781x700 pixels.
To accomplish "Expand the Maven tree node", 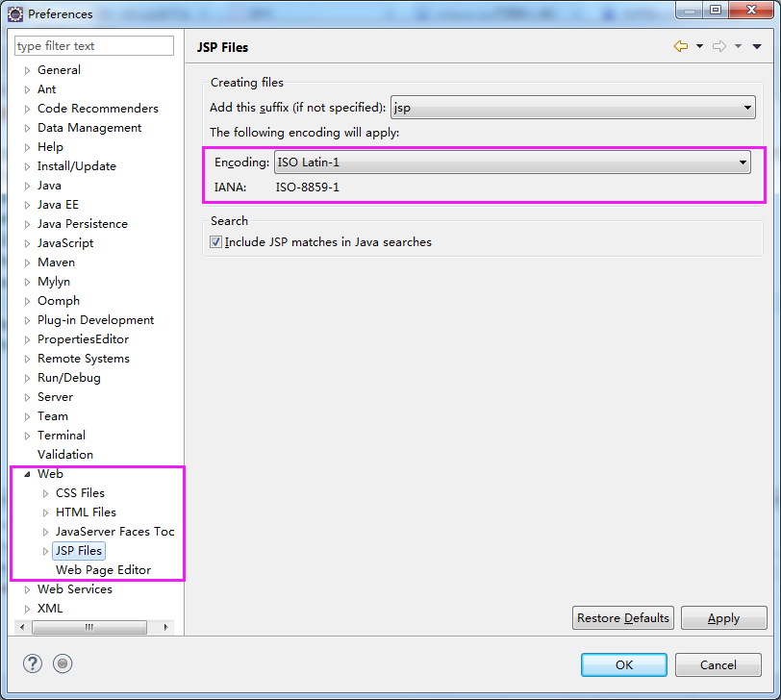I will coord(27,262).
